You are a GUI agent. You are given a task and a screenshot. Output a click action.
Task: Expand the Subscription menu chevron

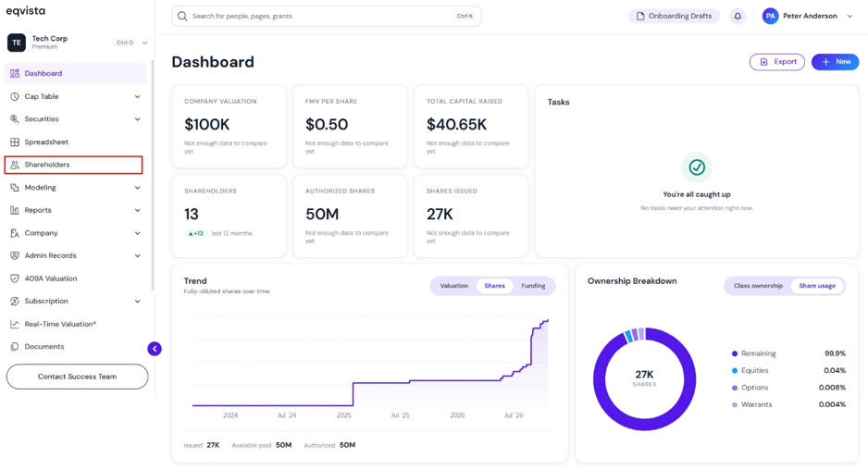[137, 302]
